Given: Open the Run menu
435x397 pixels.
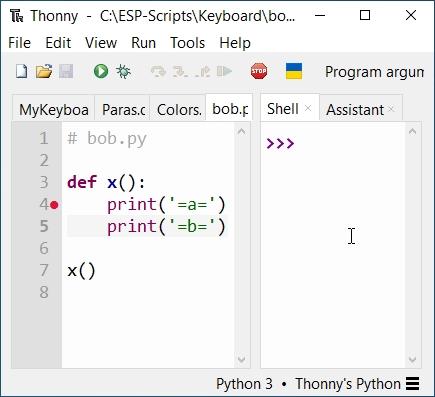Looking at the screenshot, I should [x=143, y=43].
